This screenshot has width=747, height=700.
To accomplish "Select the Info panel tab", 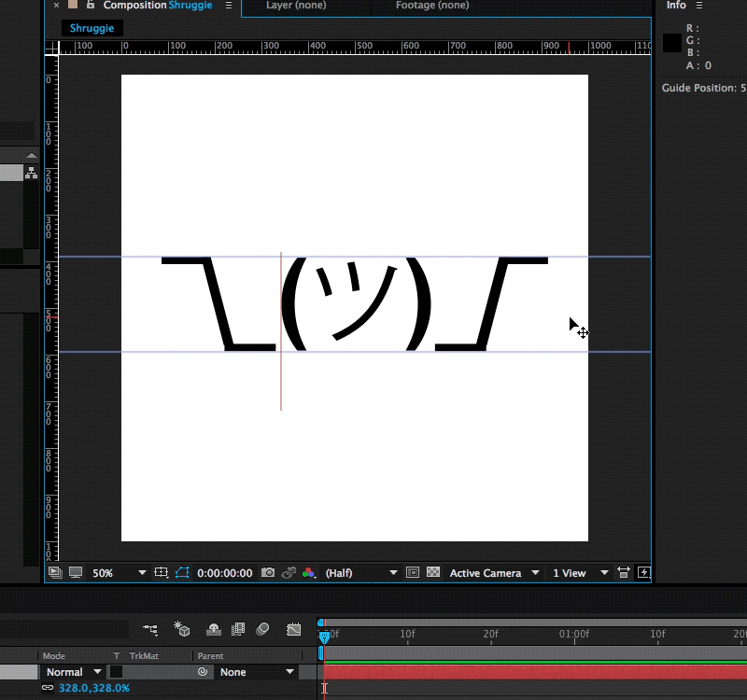I will pyautogui.click(x=675, y=6).
